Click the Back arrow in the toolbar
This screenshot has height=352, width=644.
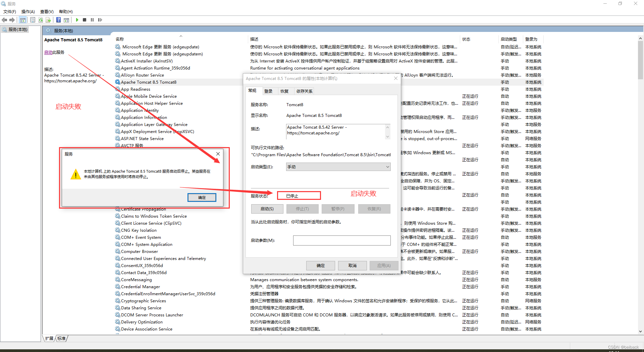[4, 20]
